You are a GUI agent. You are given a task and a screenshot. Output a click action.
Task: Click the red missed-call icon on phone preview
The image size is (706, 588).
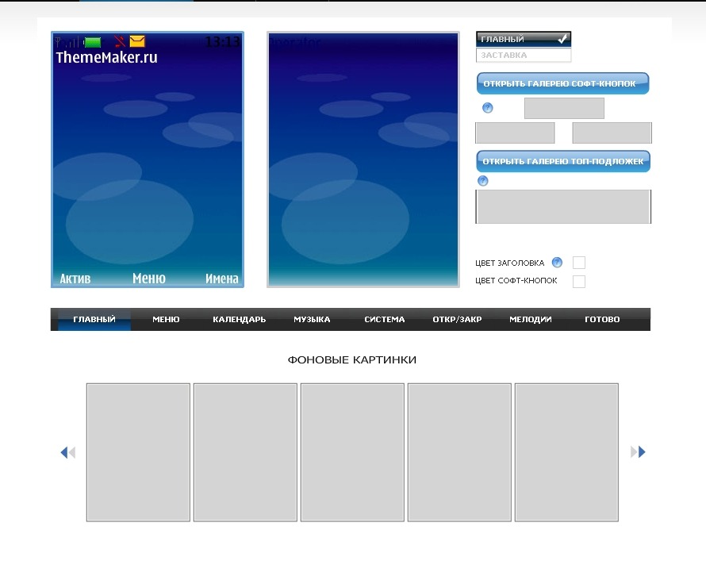119,41
